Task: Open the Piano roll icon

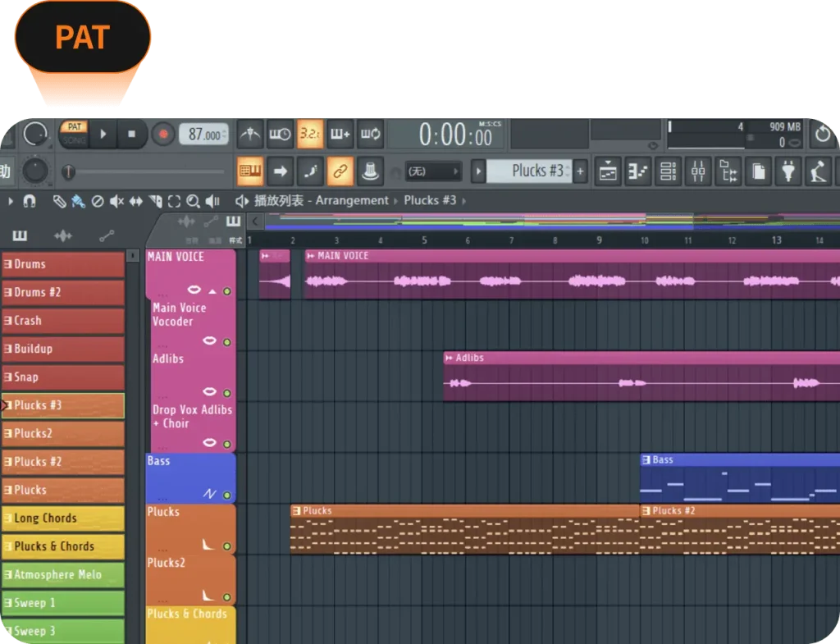Action: click(639, 171)
